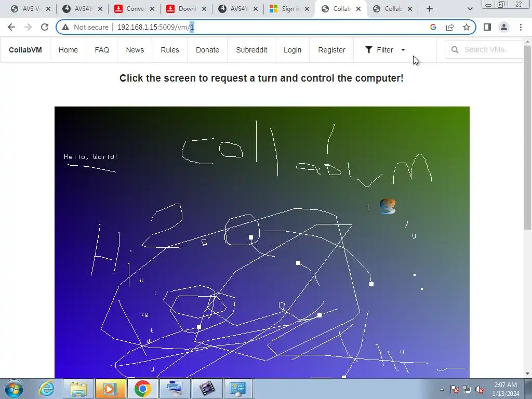Screen dimensions: 532x399
Task: Switch to the second AVS4Y tab
Action: pyautogui.click(x=238, y=9)
